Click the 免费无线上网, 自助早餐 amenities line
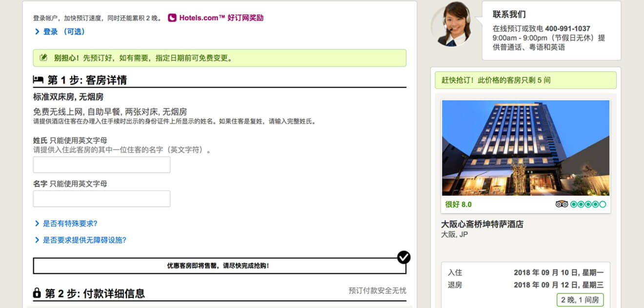The height and width of the screenshot is (308, 644). (x=110, y=112)
